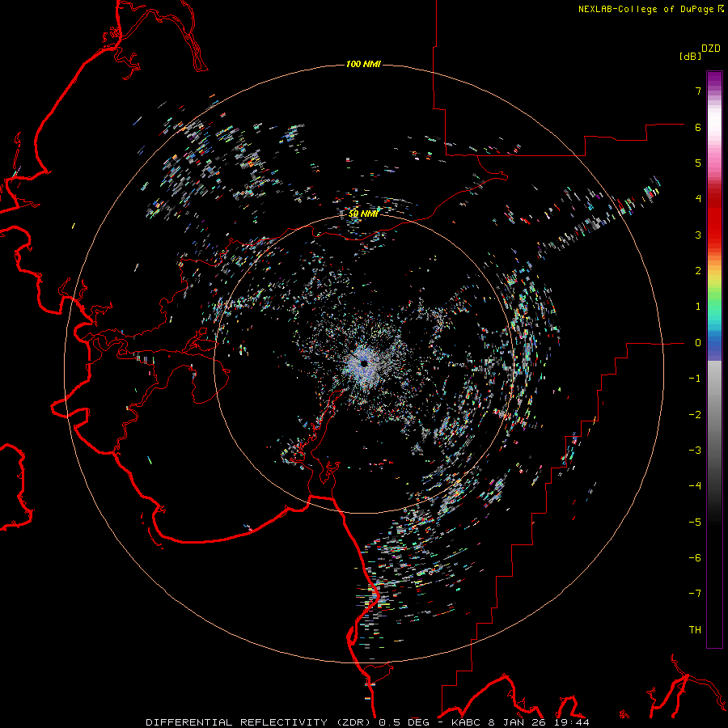Click the 100 NMI range ring label
The image size is (728, 728).
click(363, 64)
